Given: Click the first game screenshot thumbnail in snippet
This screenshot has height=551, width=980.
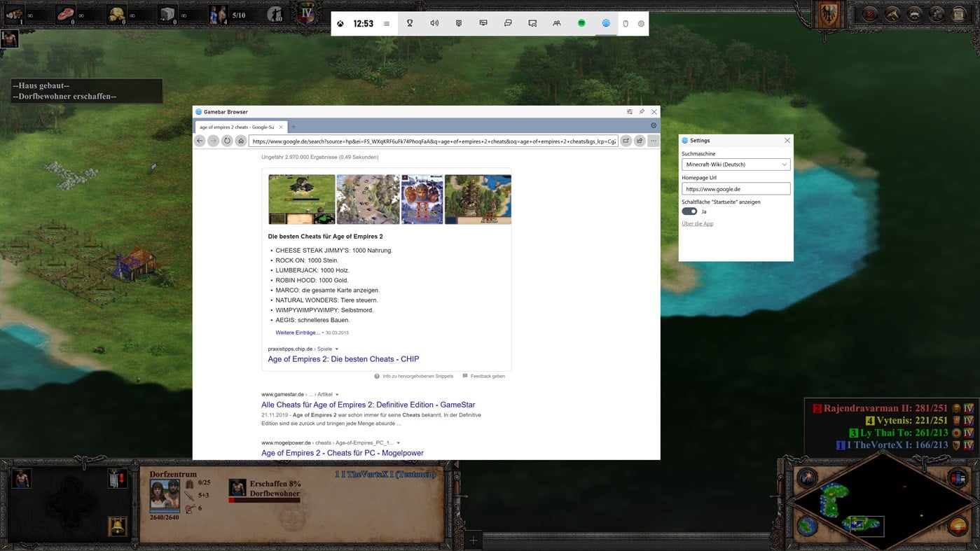Looking at the screenshot, I should [301, 200].
